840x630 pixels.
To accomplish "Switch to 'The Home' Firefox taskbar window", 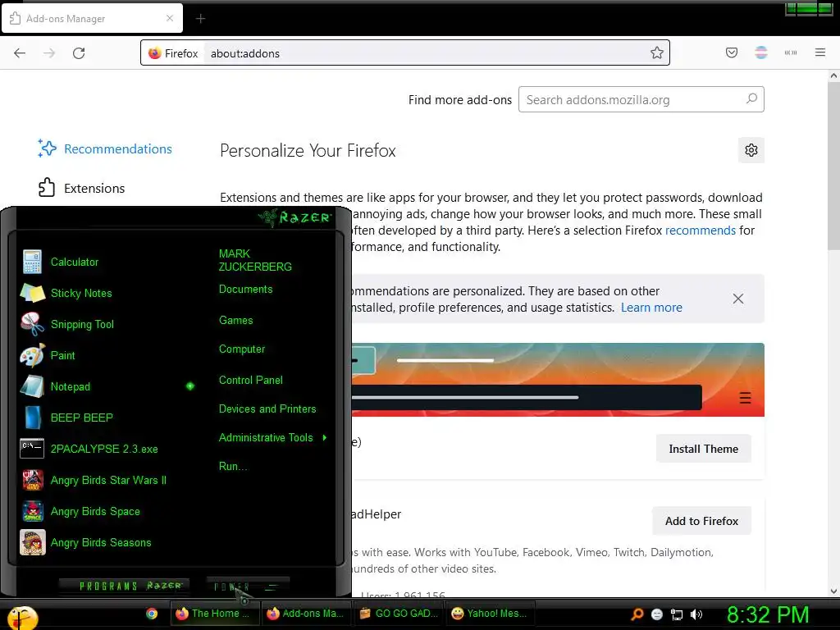I will 214,614.
